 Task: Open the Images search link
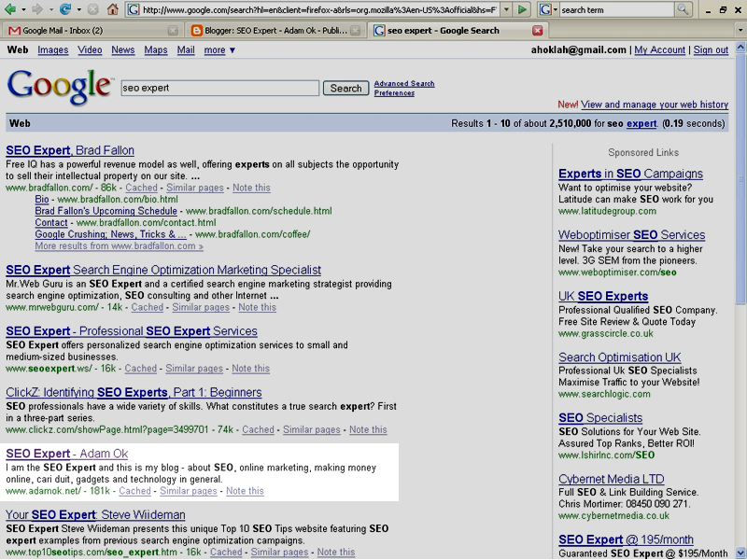point(53,50)
